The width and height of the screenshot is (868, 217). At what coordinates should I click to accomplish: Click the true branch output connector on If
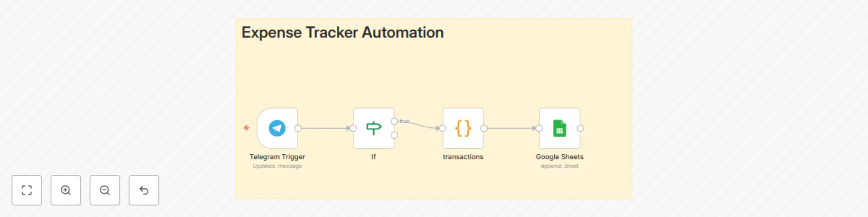coord(394,120)
